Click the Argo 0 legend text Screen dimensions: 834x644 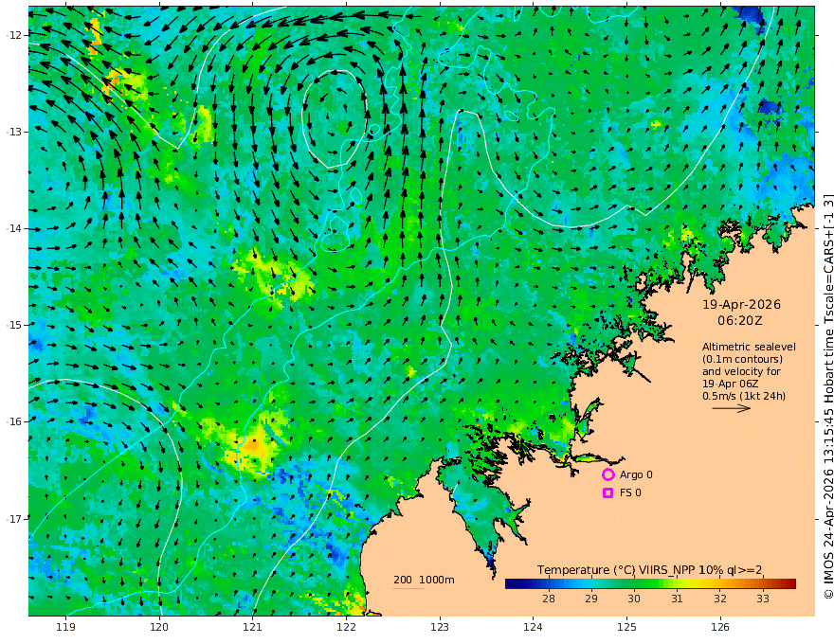tap(636, 474)
